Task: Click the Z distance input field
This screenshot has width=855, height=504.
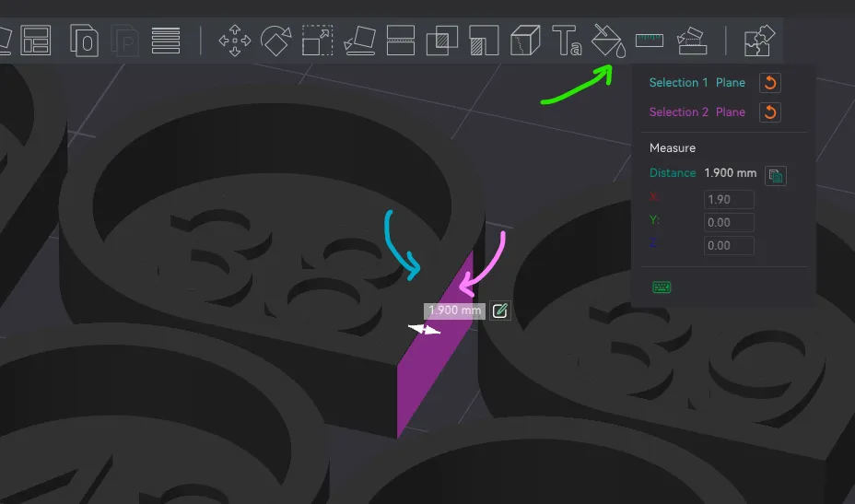Action: (x=729, y=245)
